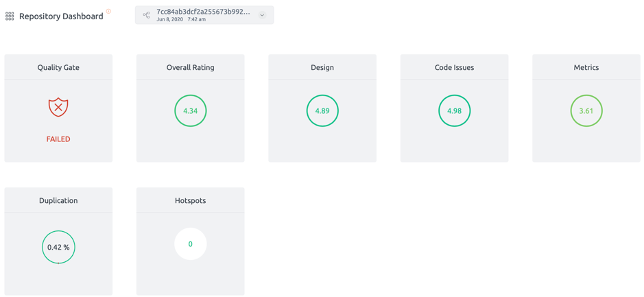Screen dimensions: 644x297
Task: Click the Hotspots 0 count circle
Action: [x=190, y=244]
